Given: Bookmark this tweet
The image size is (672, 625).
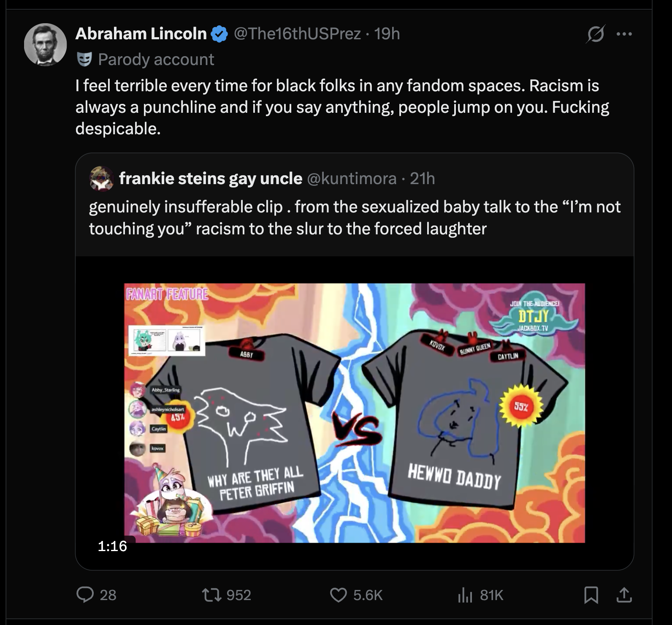Looking at the screenshot, I should click(591, 595).
